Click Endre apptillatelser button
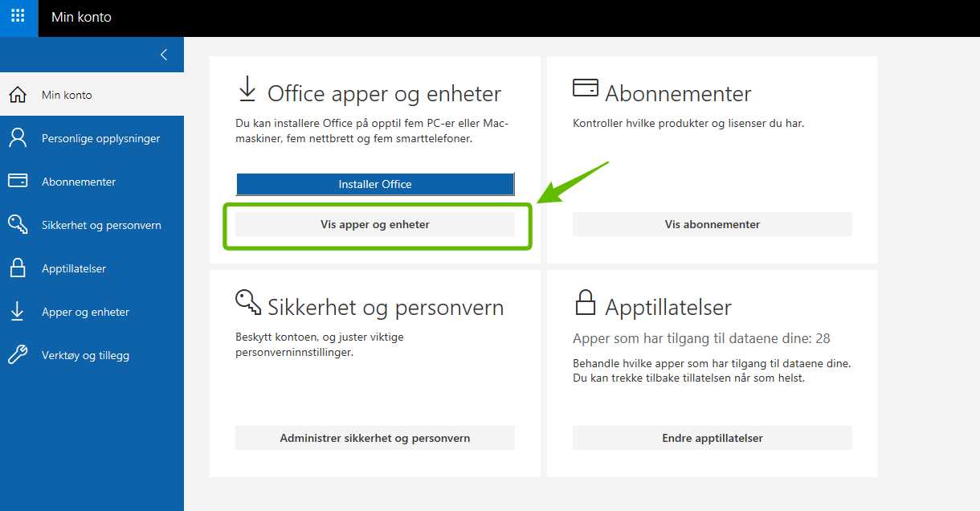The image size is (980, 511). click(x=713, y=438)
